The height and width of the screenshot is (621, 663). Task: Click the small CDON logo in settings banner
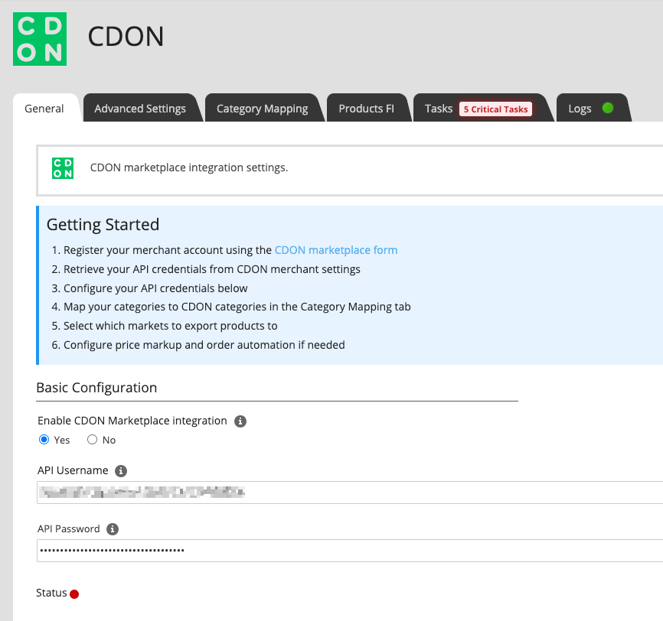click(63, 168)
